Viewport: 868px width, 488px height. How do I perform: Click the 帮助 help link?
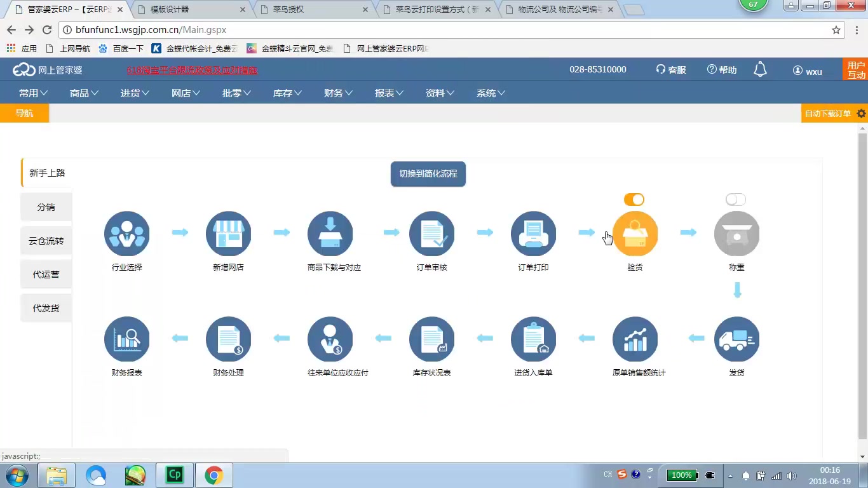(x=722, y=70)
